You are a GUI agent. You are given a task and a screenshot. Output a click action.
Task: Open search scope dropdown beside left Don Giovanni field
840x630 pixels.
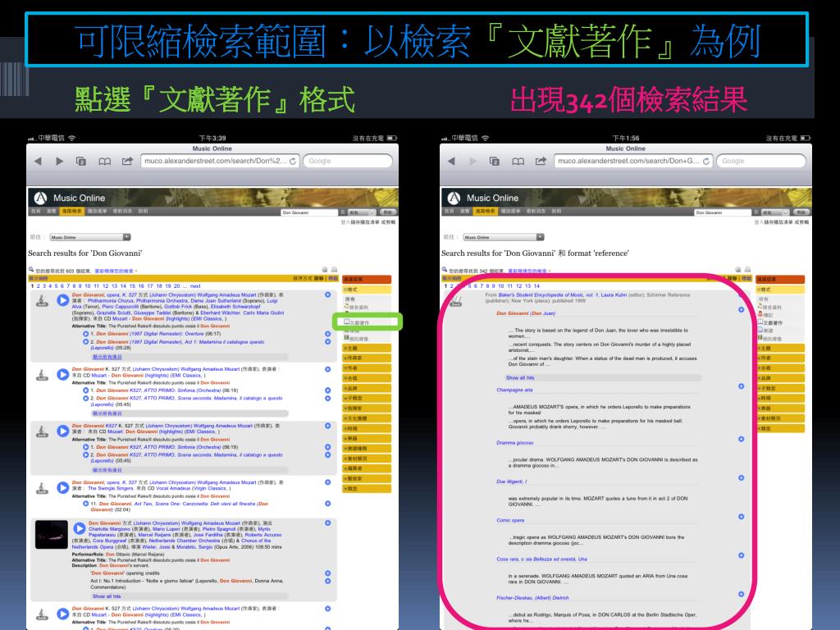[362, 212]
